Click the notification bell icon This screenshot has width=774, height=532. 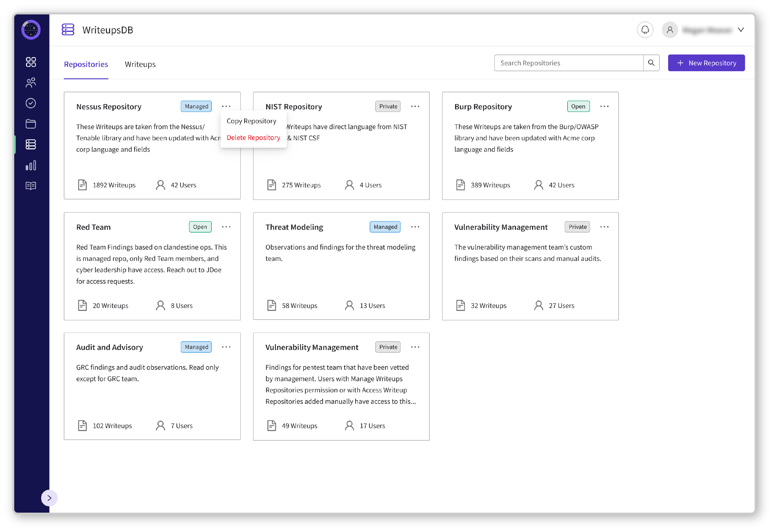[x=646, y=30]
